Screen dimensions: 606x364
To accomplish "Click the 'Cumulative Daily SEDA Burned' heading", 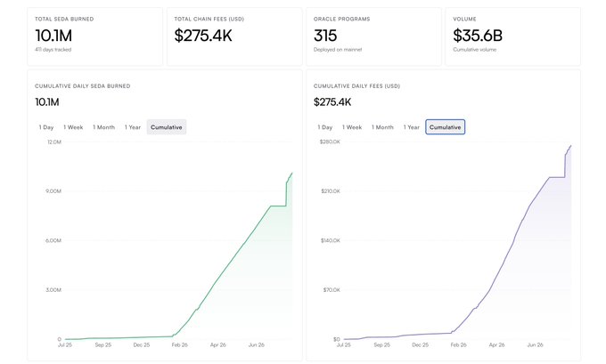I will [82, 86].
